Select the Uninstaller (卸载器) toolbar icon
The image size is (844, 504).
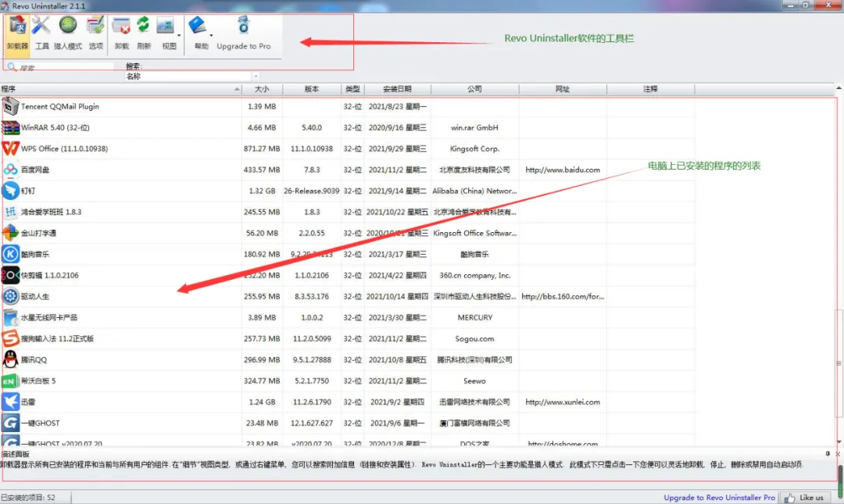point(17,27)
